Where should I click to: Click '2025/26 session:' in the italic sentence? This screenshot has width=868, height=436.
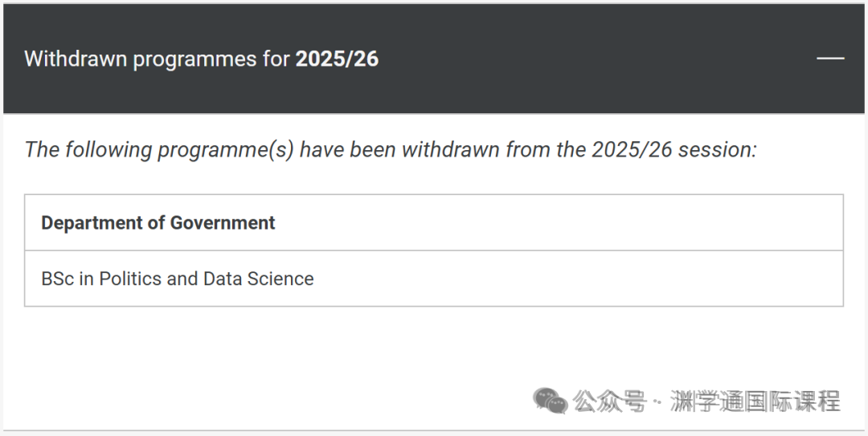click(x=674, y=149)
